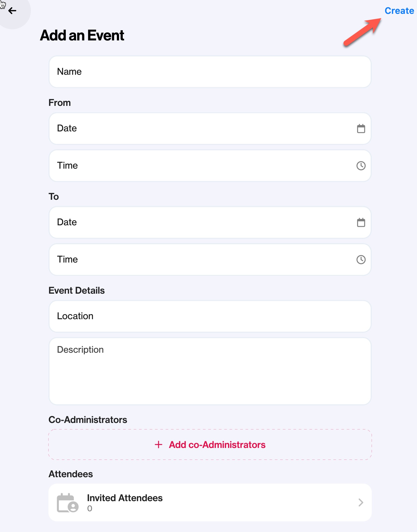417x532 pixels.
Task: Expand Invited Attendees via chevron
Action: point(361,502)
